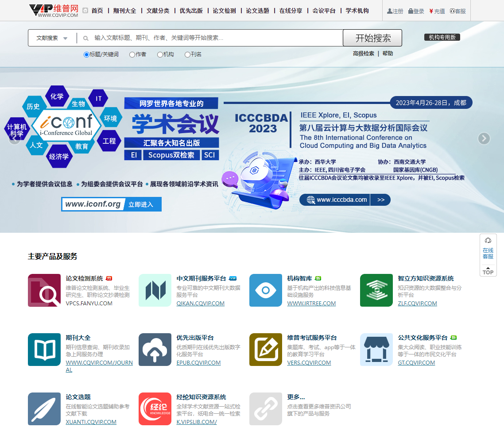Open 会议平台 navigation item
The image size is (504, 431).
click(324, 11)
